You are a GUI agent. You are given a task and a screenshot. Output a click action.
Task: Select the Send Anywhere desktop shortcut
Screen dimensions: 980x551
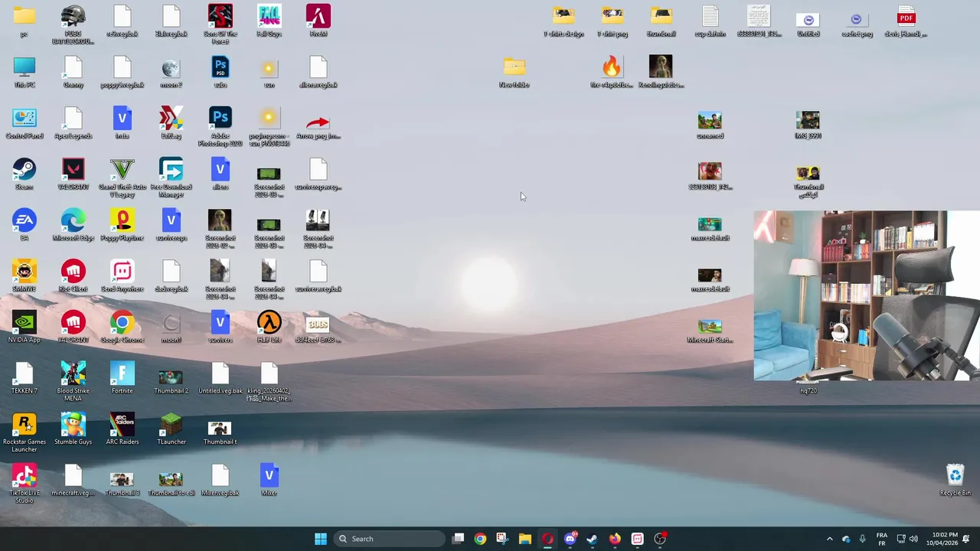click(122, 277)
